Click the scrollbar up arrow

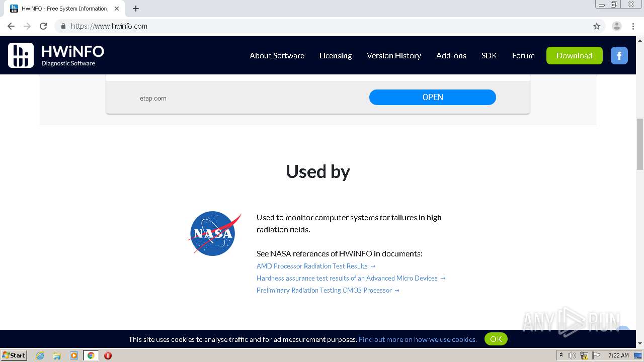(640, 40)
